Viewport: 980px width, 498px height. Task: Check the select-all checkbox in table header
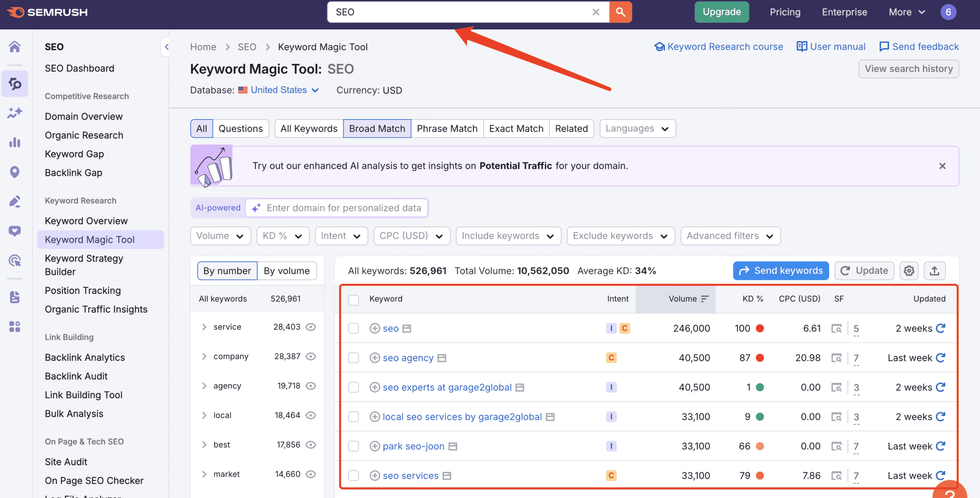point(353,299)
